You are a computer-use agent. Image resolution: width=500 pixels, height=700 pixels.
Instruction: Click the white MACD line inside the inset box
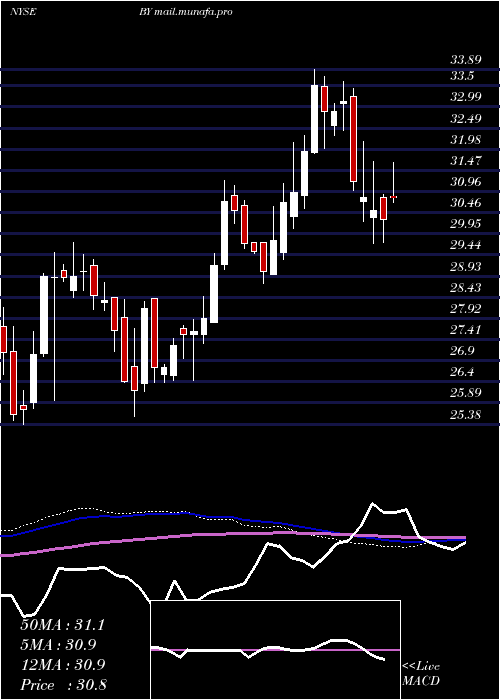coord(268,650)
